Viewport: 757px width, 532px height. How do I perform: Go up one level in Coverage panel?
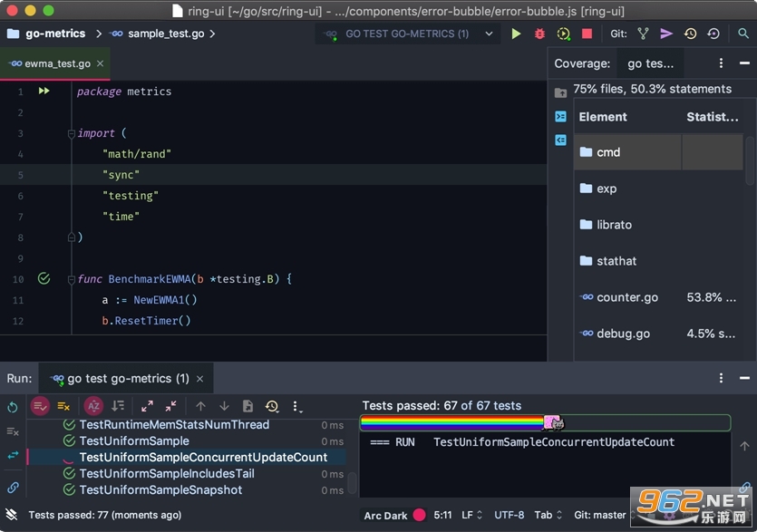pos(560,92)
